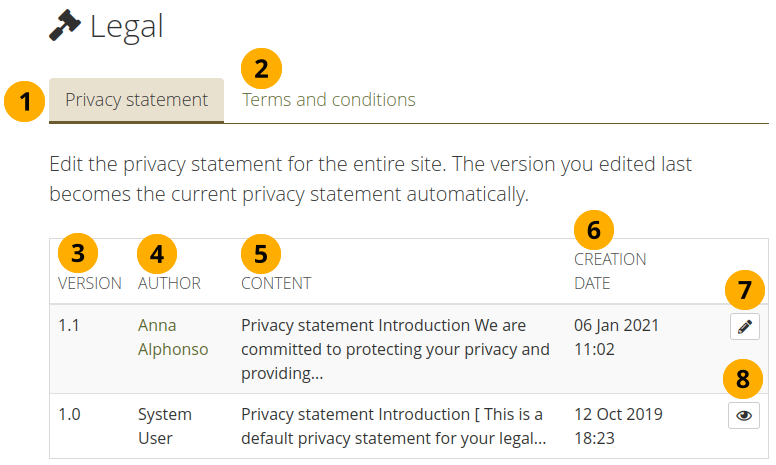
Task: Click the Author column header
Action: [x=169, y=283]
